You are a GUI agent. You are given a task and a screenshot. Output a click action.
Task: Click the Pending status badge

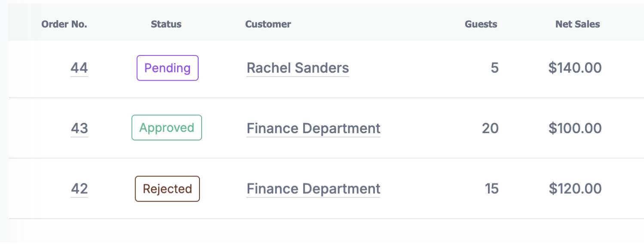pos(167,68)
